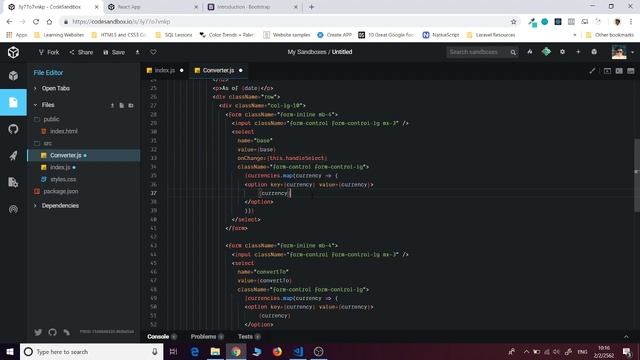Open the Console panel tab

162,337
